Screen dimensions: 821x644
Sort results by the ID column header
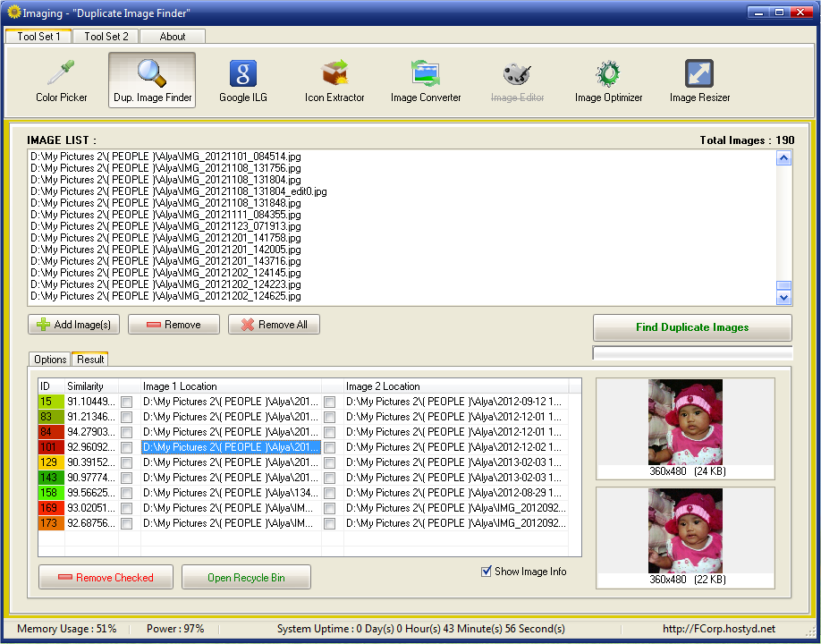tap(51, 386)
